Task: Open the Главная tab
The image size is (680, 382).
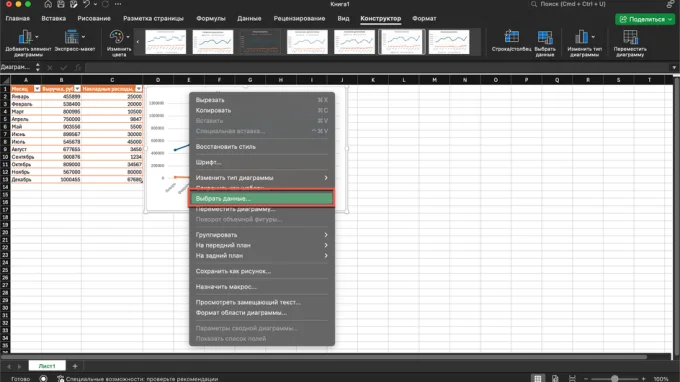Action: tap(18, 19)
